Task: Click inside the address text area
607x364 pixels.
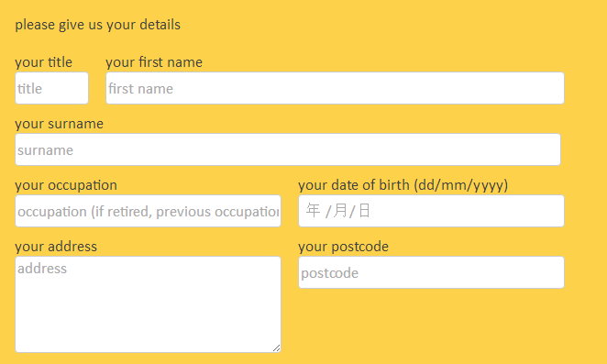Action: (x=148, y=304)
